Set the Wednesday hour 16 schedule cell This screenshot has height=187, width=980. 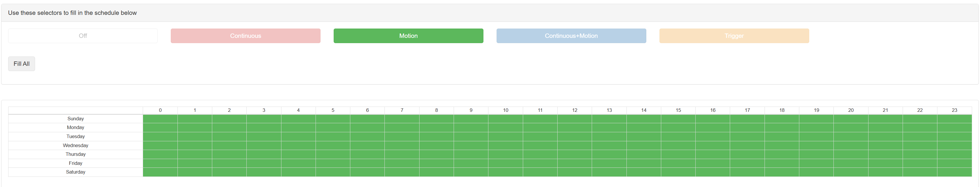[713, 145]
